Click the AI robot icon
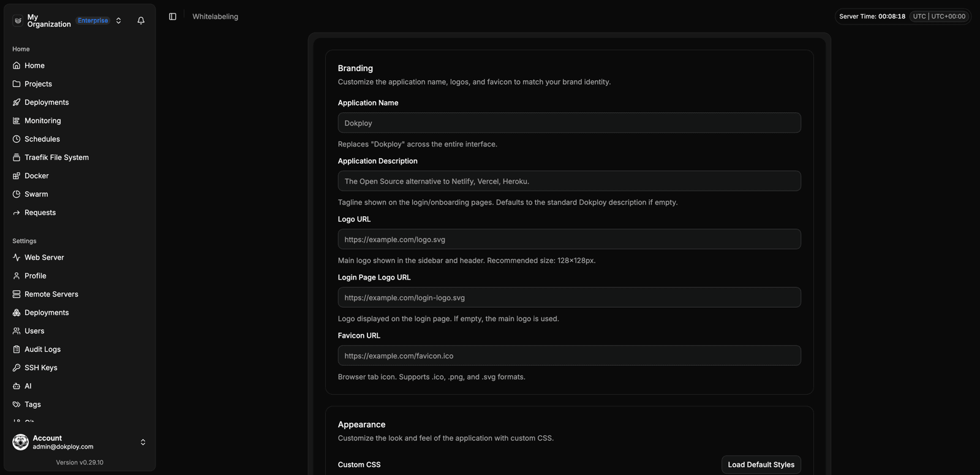 17,386
